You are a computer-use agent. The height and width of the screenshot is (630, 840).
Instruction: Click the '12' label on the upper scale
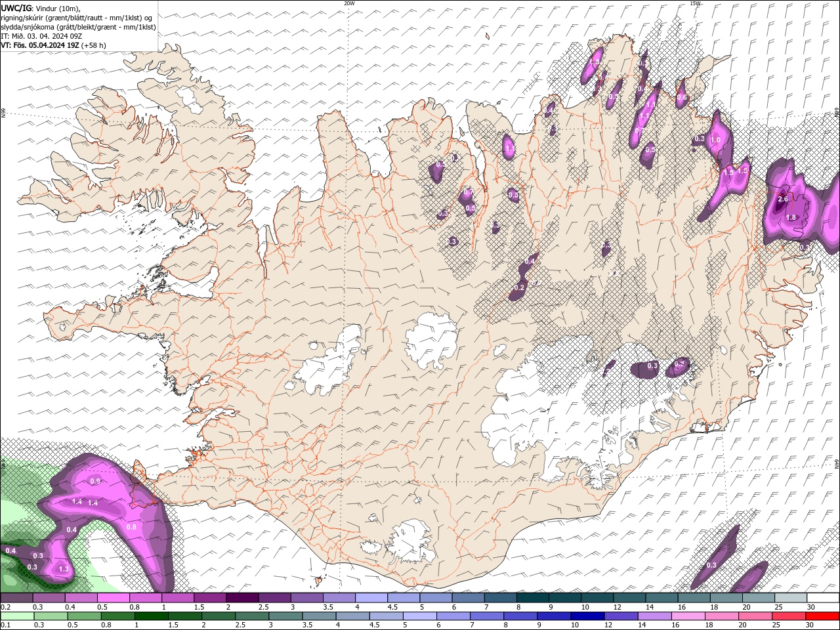(x=618, y=607)
